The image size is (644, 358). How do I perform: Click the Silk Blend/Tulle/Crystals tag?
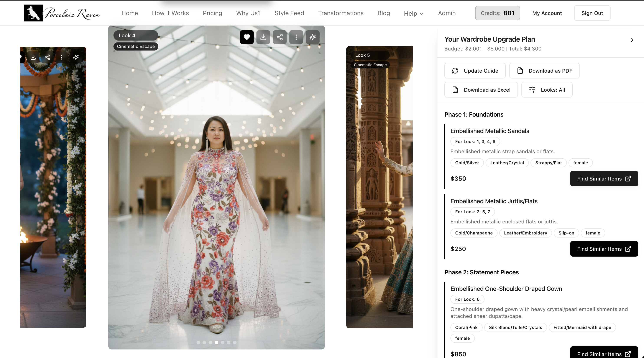click(516, 327)
